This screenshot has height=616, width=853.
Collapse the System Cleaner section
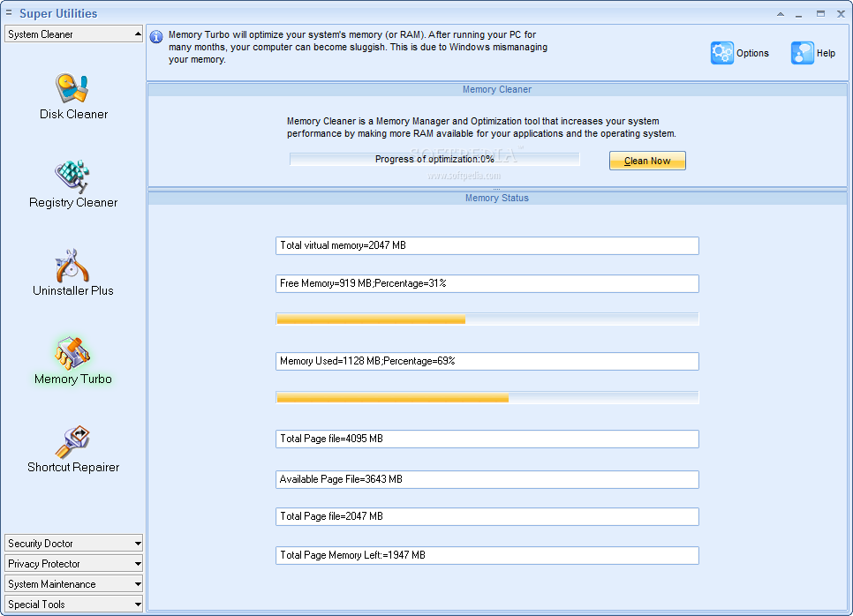(x=73, y=34)
